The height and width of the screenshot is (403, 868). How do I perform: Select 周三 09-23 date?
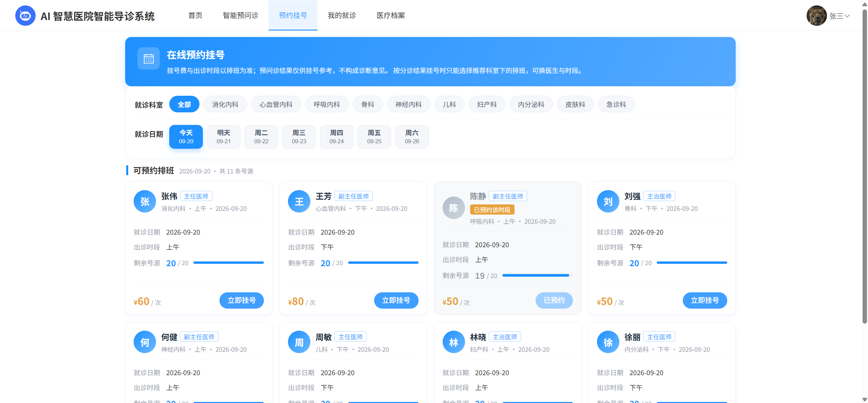(299, 137)
